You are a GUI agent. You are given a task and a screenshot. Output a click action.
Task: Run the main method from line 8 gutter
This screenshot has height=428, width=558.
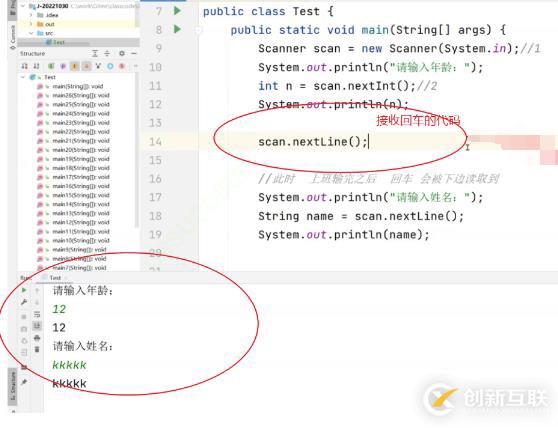[177, 29]
